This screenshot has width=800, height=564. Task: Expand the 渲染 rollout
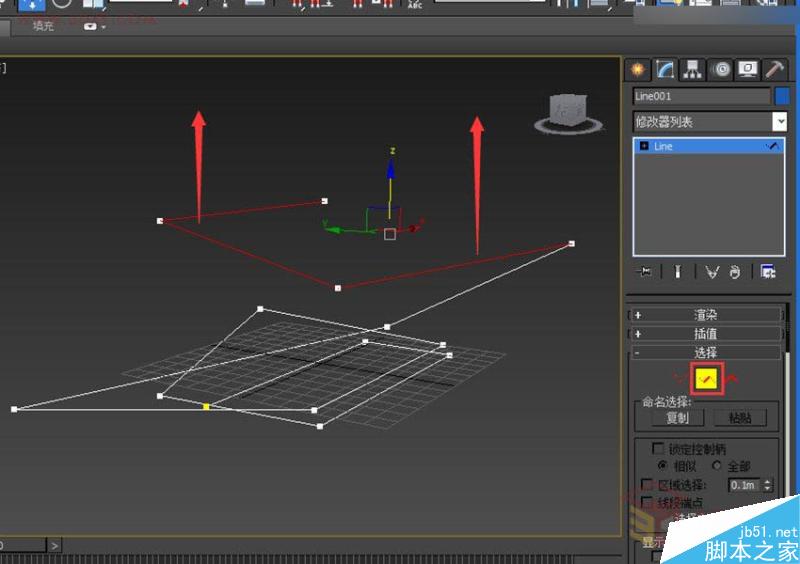[706, 315]
